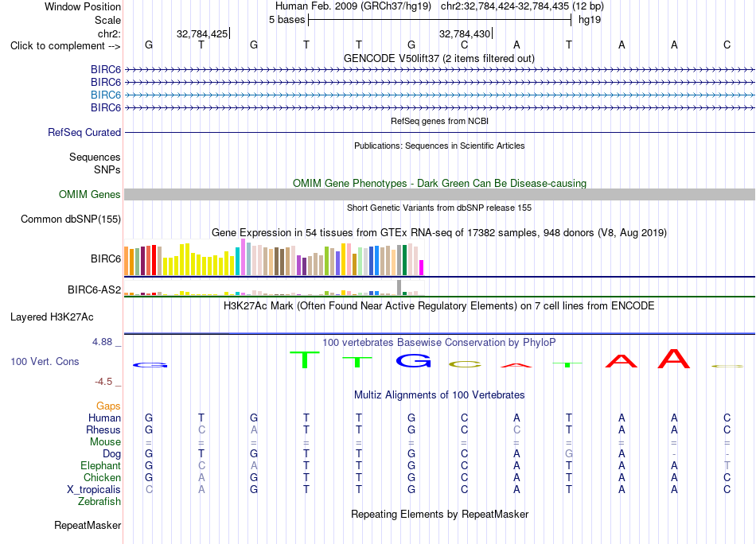
Task: Open the BIRC6-AS2 GTEx bar chart
Action: pyautogui.click(x=274, y=288)
